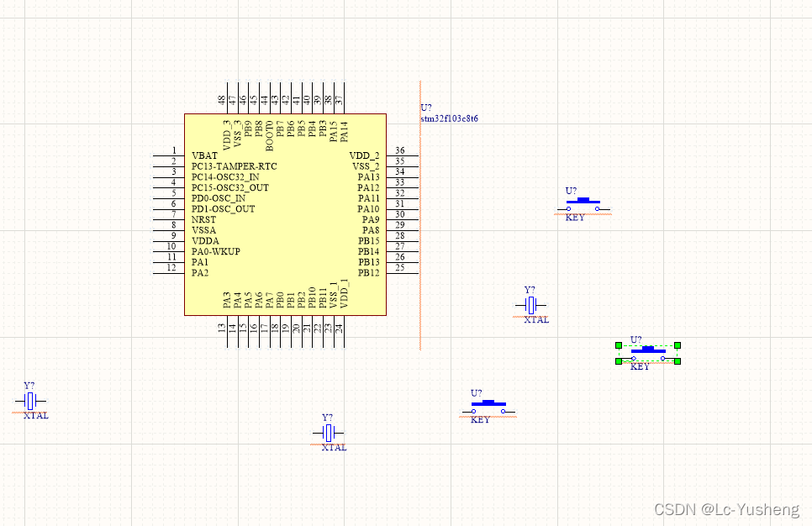
Task: Select the XTAL crystal directly below the chip
Action: pyautogui.click(x=329, y=433)
